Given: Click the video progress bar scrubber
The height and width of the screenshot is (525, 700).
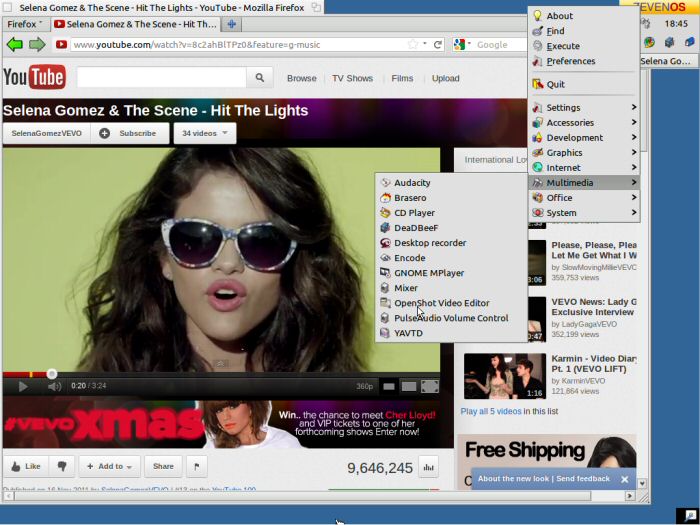Looking at the screenshot, I should [52, 374].
